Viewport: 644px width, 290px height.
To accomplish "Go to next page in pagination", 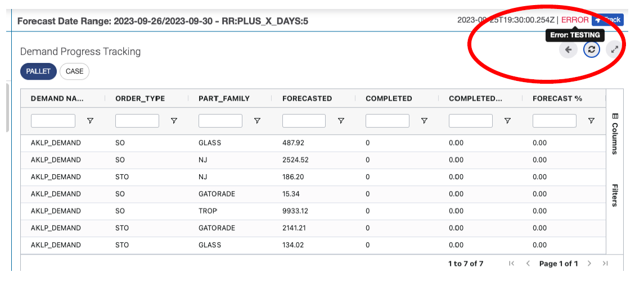I will tap(589, 264).
